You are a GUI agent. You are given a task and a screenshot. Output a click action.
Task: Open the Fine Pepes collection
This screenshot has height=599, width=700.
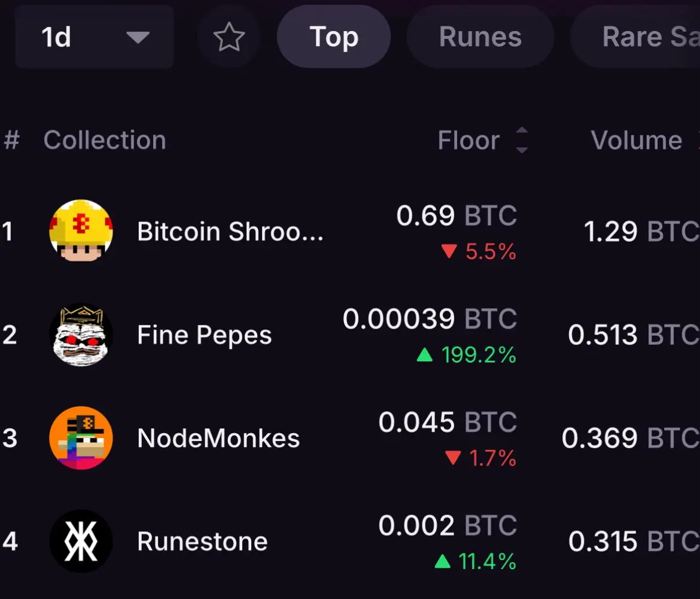point(205,335)
